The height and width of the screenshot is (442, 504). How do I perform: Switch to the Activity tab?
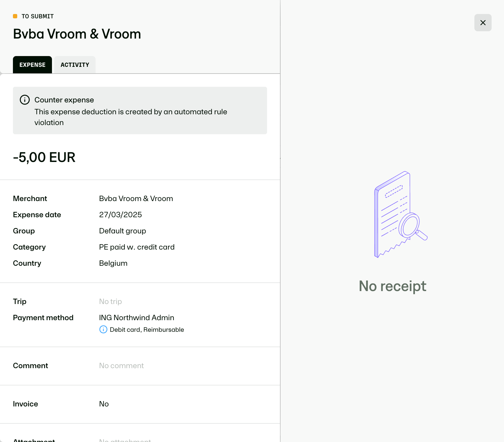click(x=75, y=65)
